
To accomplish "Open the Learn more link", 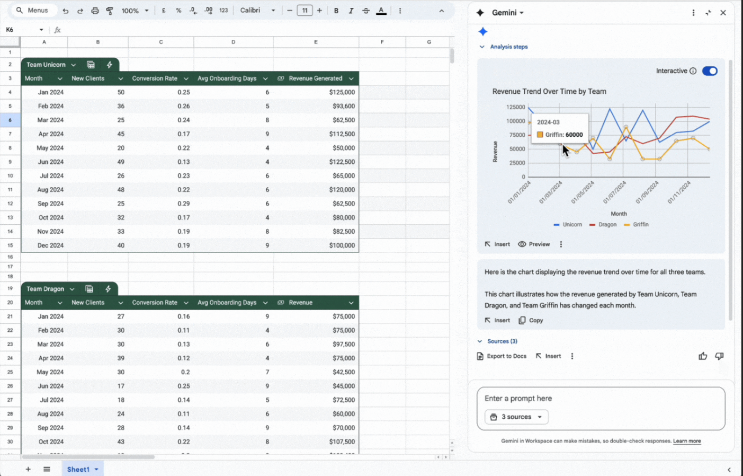I will click(687, 441).
